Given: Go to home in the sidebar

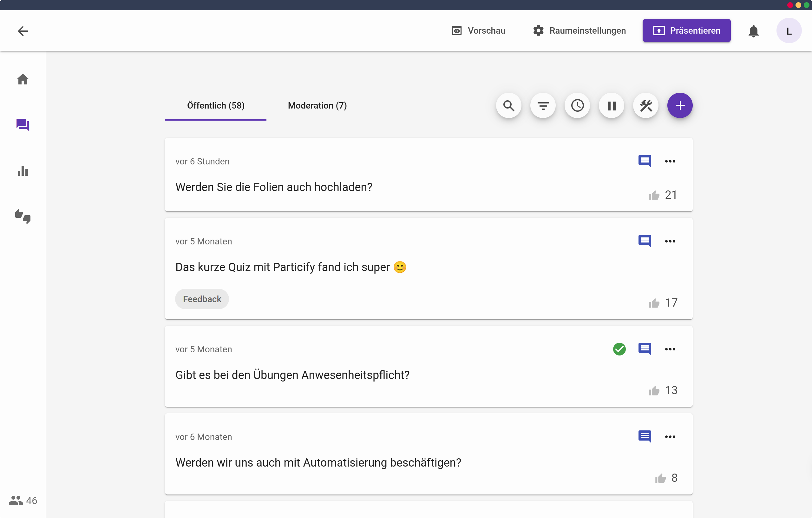Looking at the screenshot, I should 23,80.
